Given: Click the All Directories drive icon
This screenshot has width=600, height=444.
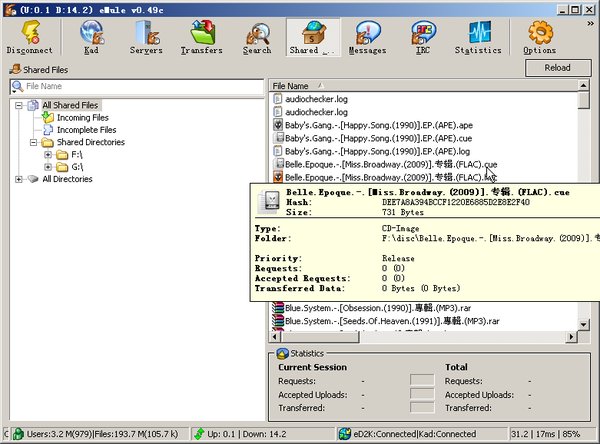Looking at the screenshot, I should 33,179.
